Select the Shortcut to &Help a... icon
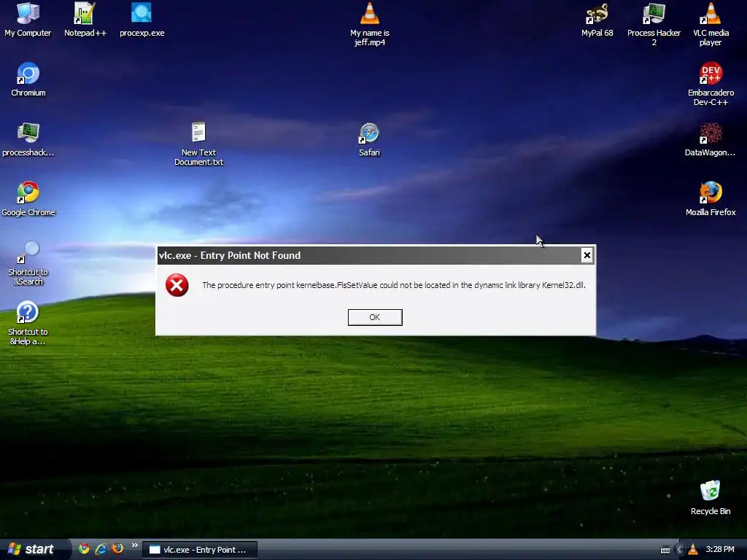The height and width of the screenshot is (560, 747). click(28, 323)
